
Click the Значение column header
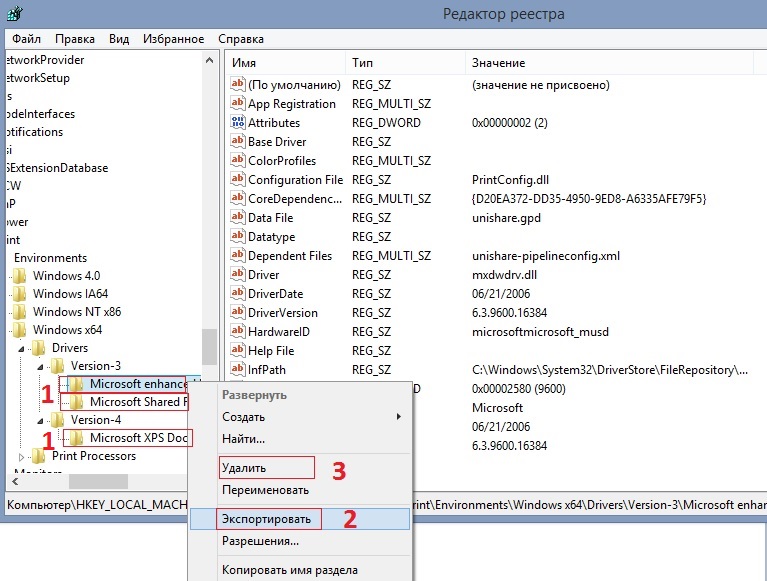pos(498,63)
